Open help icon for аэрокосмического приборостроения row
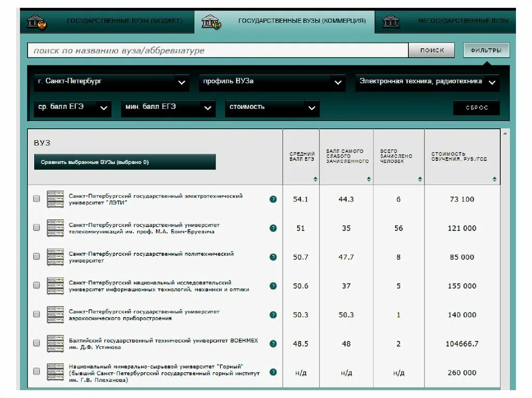This screenshot has height=398, width=532. coord(273,314)
